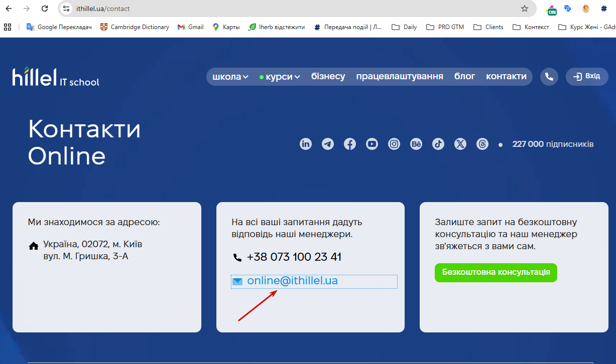This screenshot has height=364, width=616.
Task: Open the site information icon in address bar
Action: point(66,9)
